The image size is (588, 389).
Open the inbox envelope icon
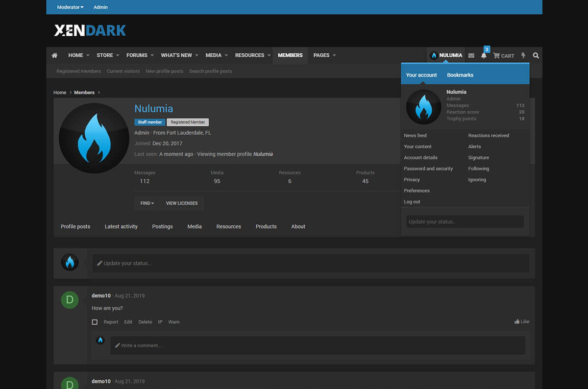point(471,55)
